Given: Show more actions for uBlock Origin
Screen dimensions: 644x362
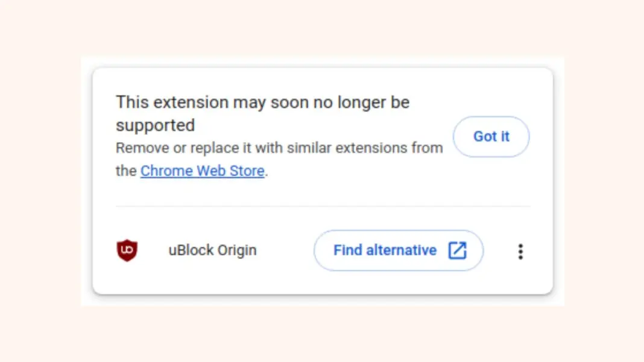Looking at the screenshot, I should point(520,251).
